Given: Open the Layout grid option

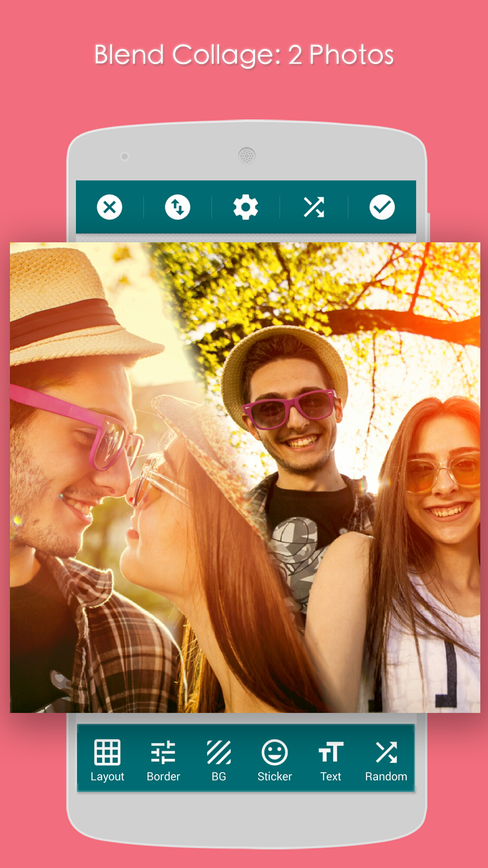Looking at the screenshot, I should [x=107, y=760].
